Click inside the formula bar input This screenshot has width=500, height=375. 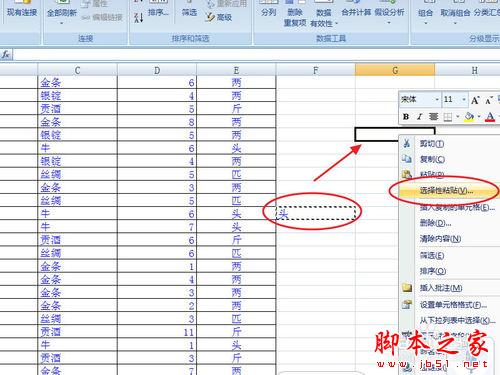coord(257,54)
